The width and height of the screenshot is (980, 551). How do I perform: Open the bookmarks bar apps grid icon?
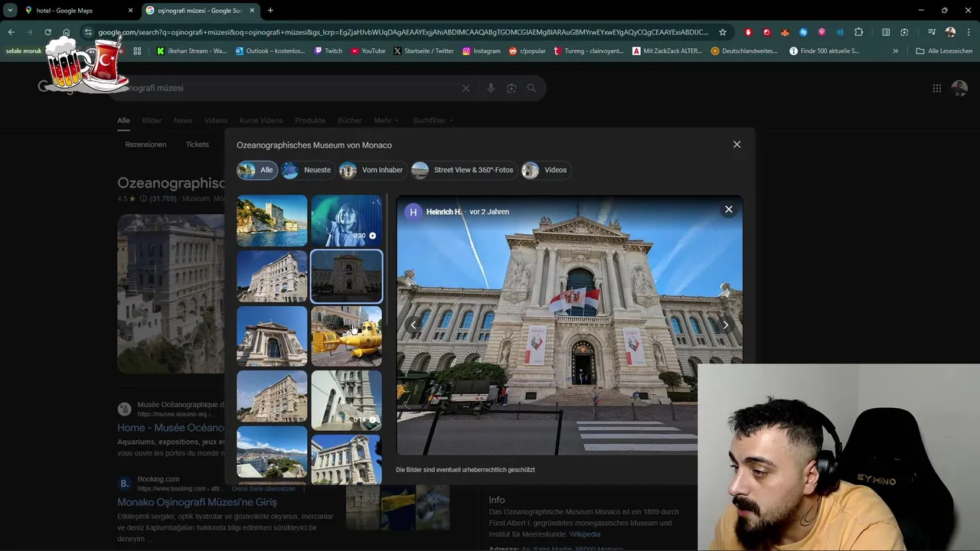(137, 51)
